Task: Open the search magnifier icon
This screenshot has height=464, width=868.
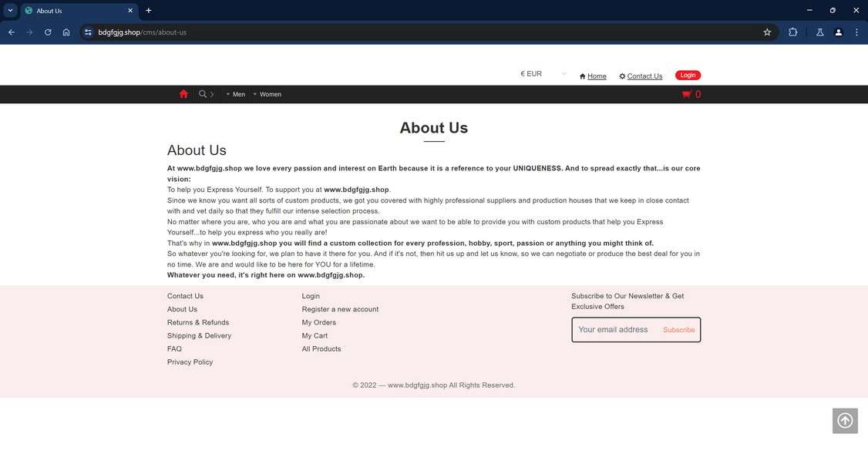Action: tap(203, 94)
